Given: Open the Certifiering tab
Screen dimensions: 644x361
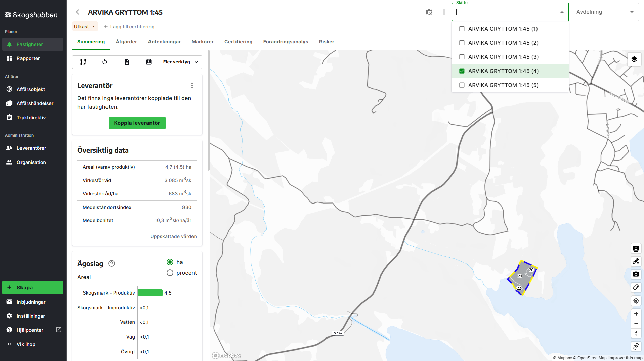Looking at the screenshot, I should pyautogui.click(x=238, y=42).
